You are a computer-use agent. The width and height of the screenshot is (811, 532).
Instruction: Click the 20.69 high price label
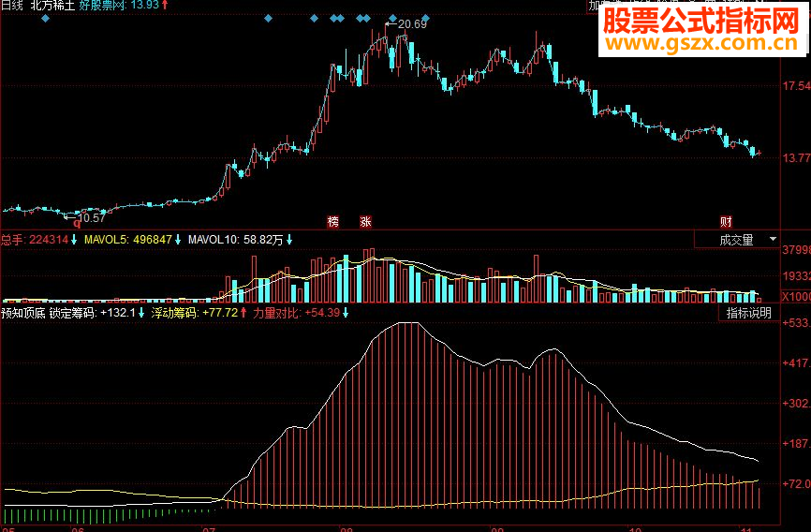click(x=412, y=24)
